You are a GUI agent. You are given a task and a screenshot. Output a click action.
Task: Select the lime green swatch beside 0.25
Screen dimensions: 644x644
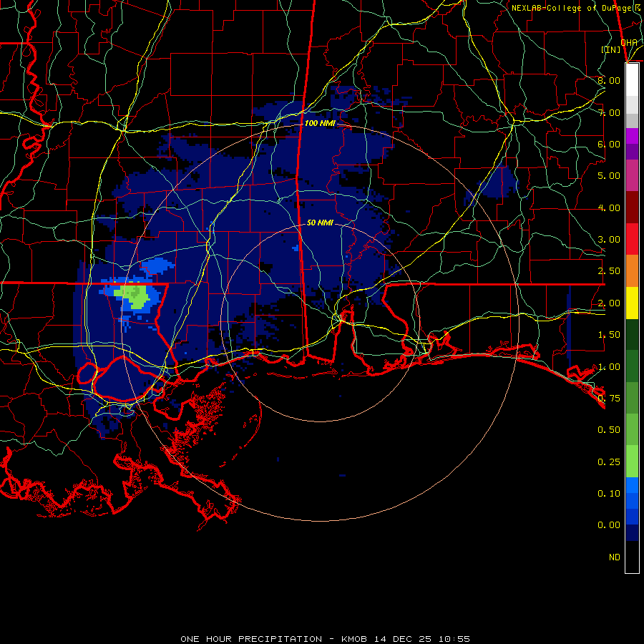coord(632,462)
